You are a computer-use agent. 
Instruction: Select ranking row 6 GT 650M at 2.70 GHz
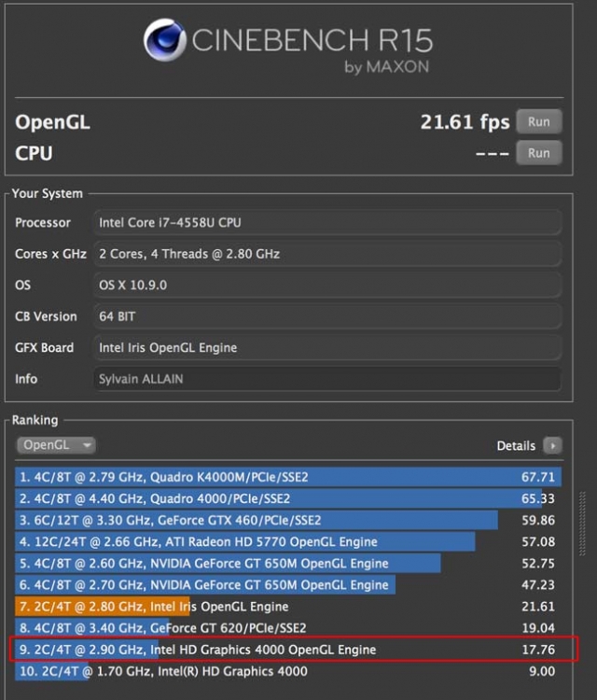(x=288, y=585)
